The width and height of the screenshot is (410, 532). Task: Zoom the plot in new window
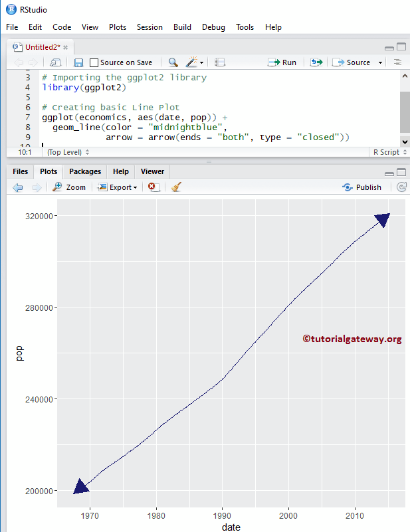[x=69, y=187]
